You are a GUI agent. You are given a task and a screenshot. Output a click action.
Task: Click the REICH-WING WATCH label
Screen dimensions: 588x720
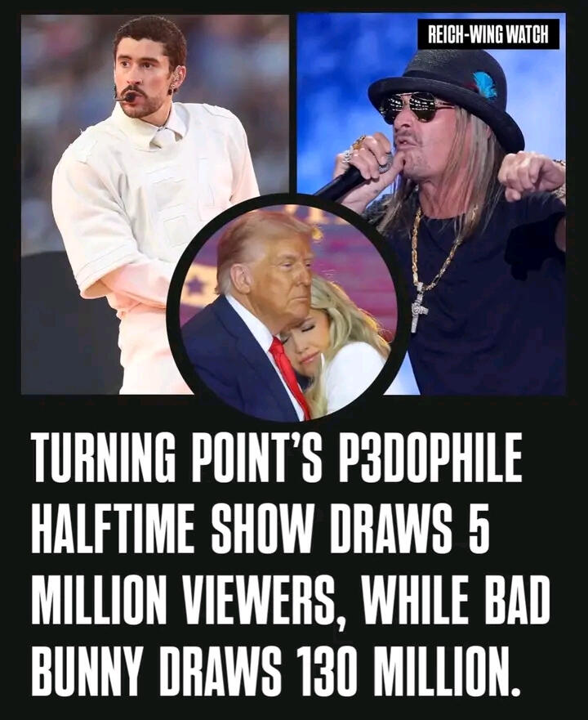coord(488,34)
